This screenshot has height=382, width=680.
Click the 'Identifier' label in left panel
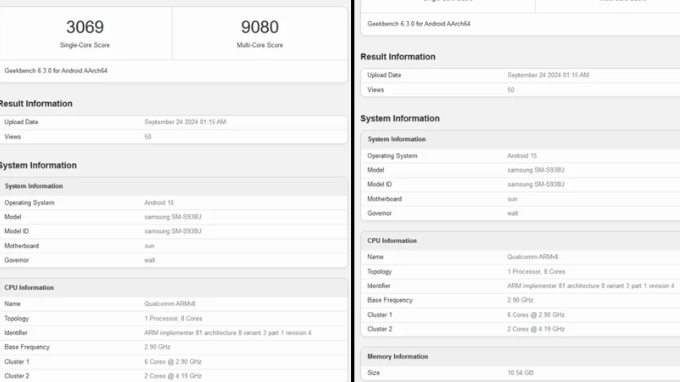(x=16, y=333)
